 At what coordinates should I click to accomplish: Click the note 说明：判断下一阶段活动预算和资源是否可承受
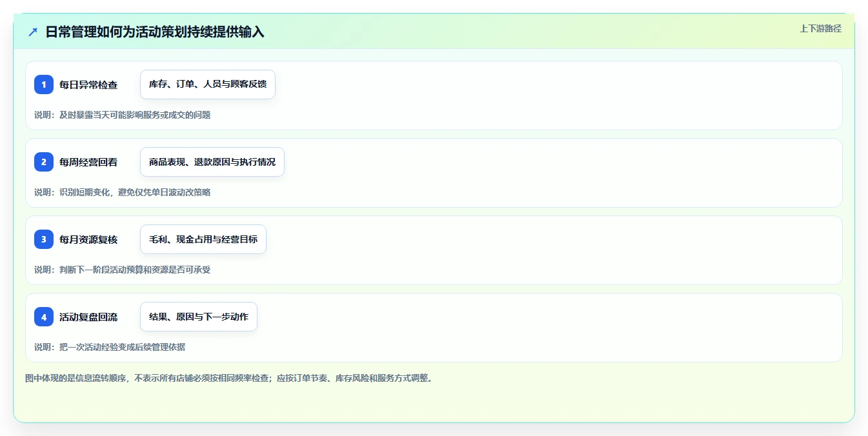123,270
